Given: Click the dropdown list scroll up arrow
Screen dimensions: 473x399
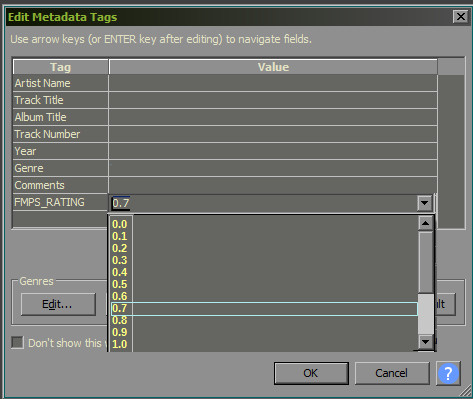Looking at the screenshot, I should (425, 223).
